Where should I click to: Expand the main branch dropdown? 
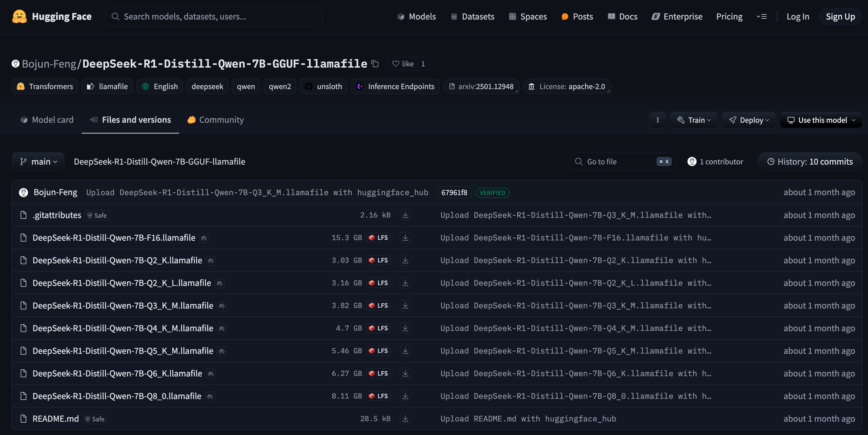click(38, 161)
